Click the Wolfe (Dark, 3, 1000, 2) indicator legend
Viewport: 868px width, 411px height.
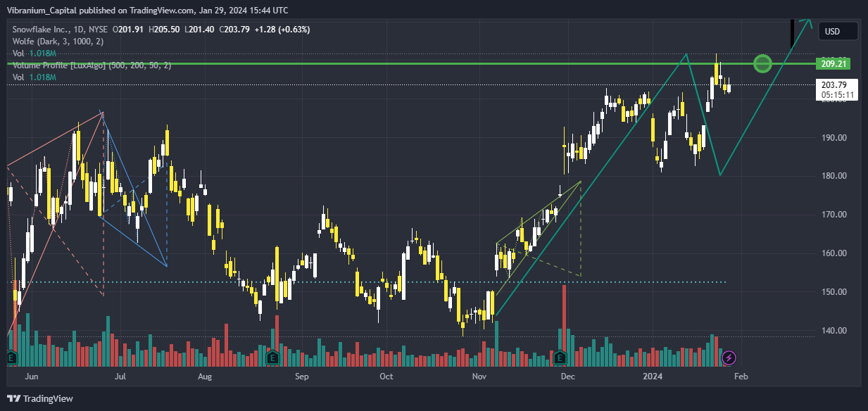click(x=58, y=42)
